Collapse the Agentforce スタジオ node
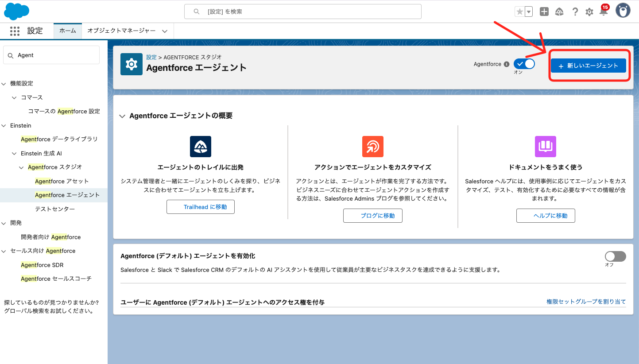 [x=21, y=167]
